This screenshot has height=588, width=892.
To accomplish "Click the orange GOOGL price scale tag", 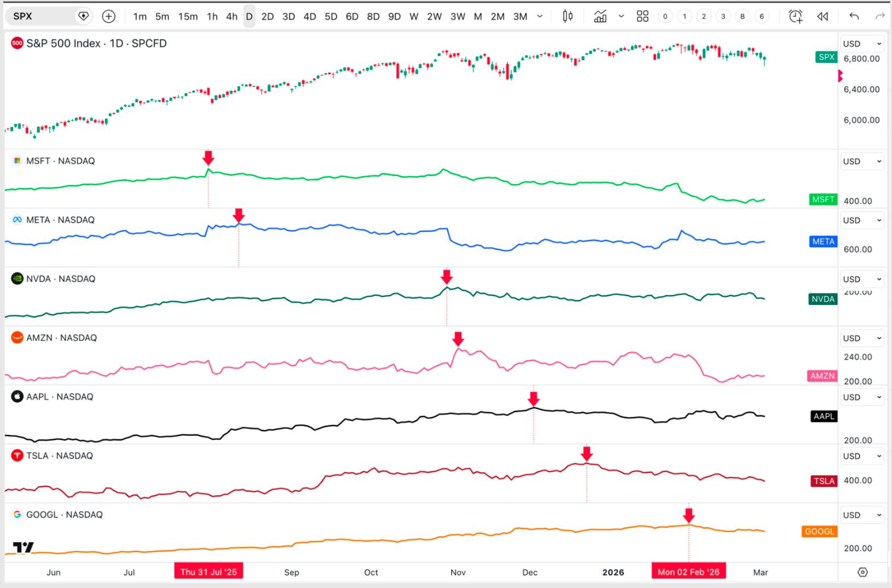I will [819, 531].
